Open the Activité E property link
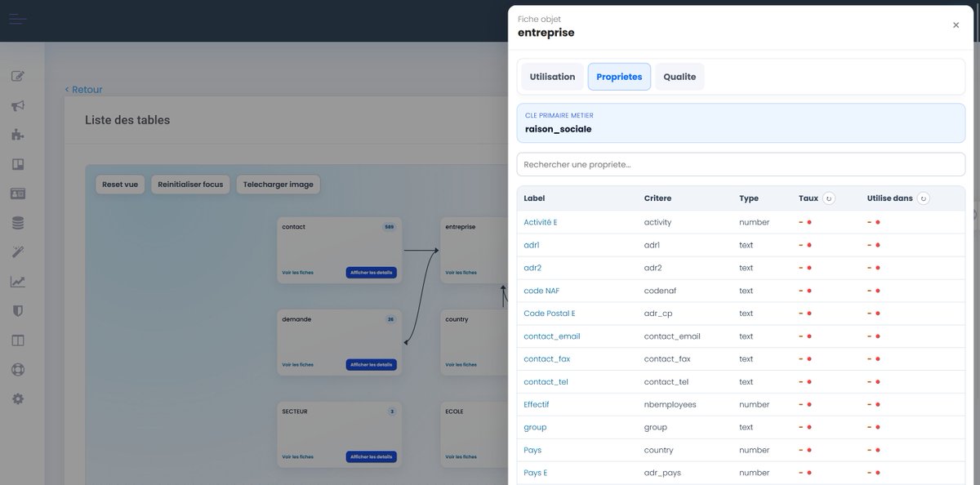 click(541, 221)
